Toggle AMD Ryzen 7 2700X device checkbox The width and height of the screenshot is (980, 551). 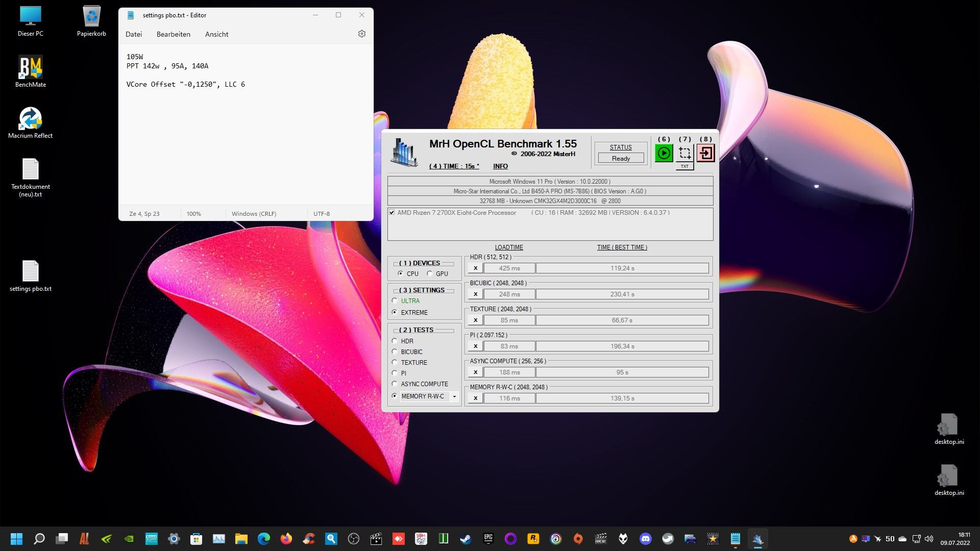391,212
